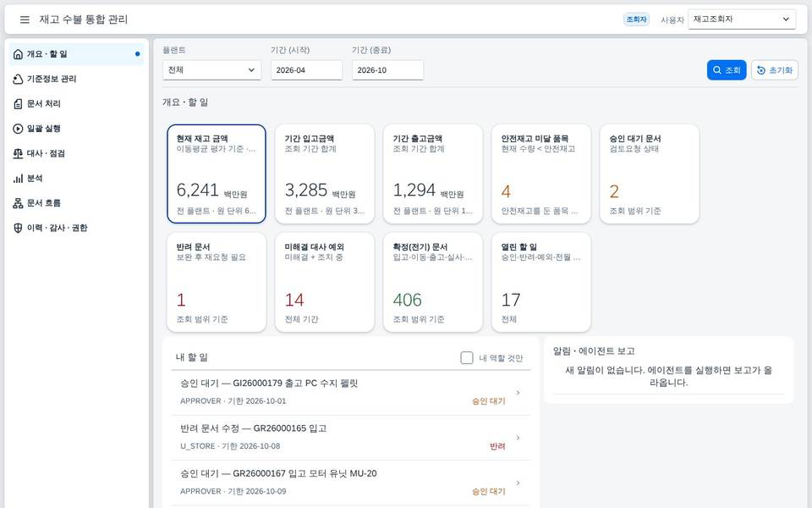Select the 반려 문서 card
Screen dimensions: 812x508
click(x=217, y=282)
